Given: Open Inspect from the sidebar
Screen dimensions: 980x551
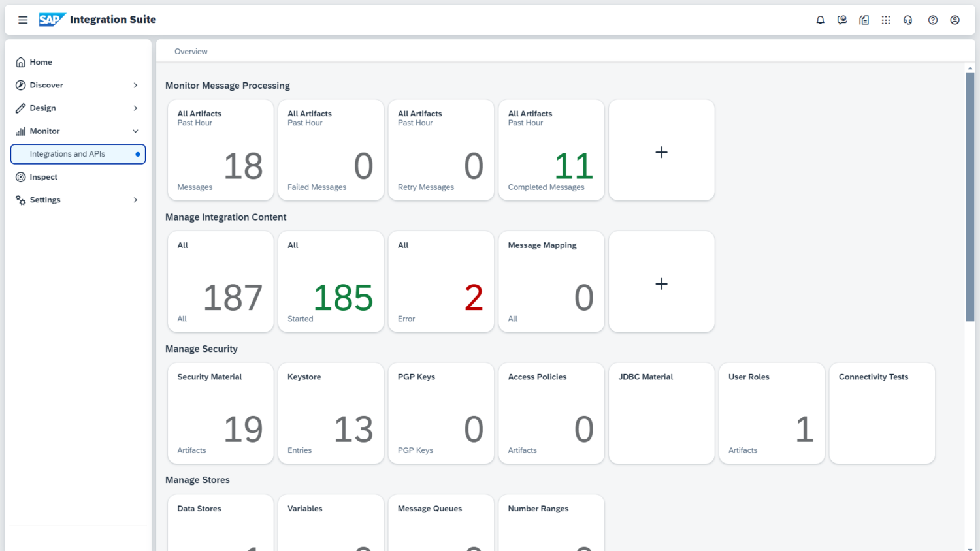Looking at the screenshot, I should (43, 177).
